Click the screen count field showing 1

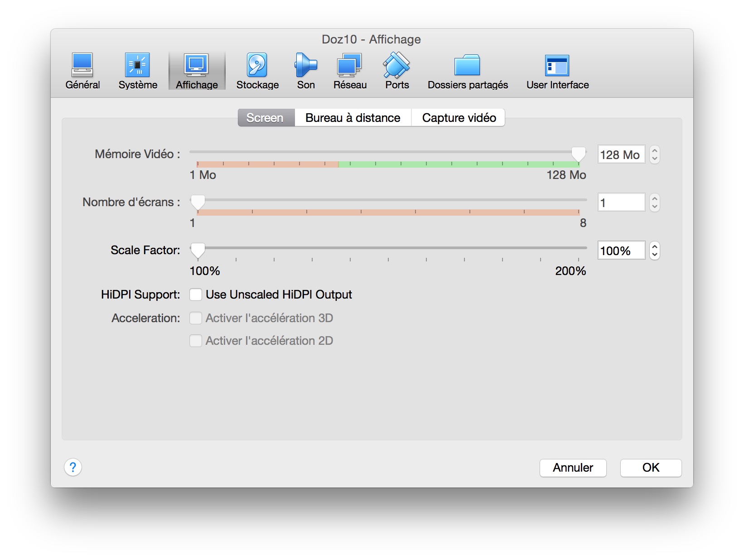(x=621, y=203)
